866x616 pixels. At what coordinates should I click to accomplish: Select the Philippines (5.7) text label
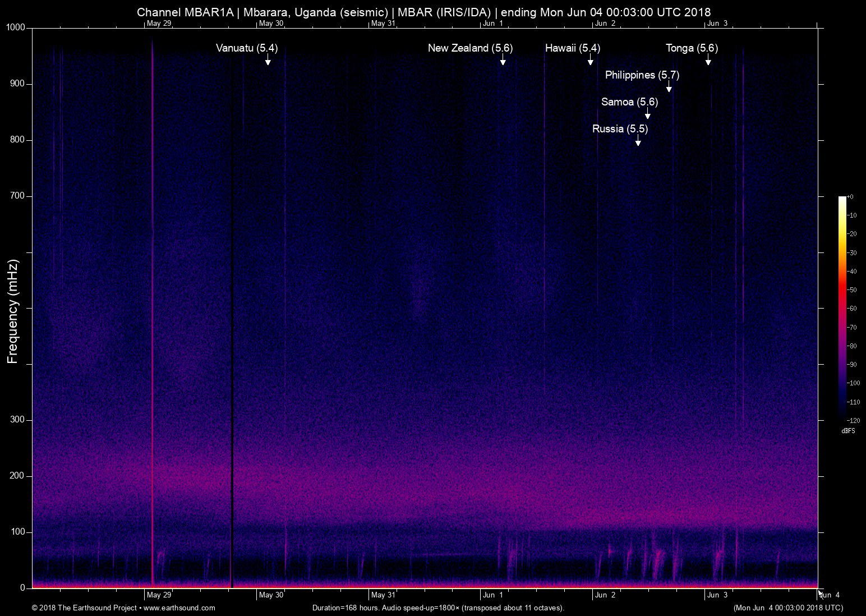tap(642, 75)
